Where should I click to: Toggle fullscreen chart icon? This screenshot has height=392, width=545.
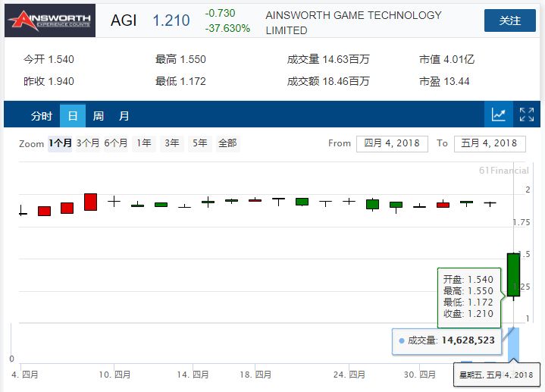pos(527,114)
